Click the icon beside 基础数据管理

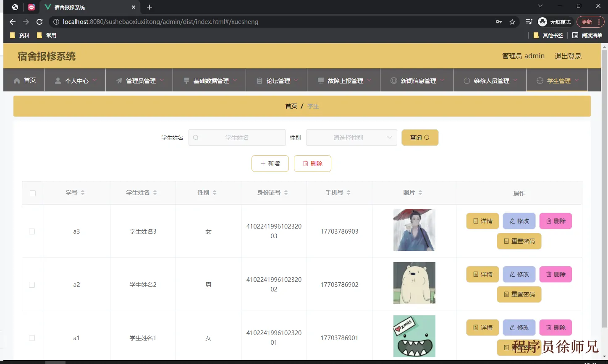(186, 81)
